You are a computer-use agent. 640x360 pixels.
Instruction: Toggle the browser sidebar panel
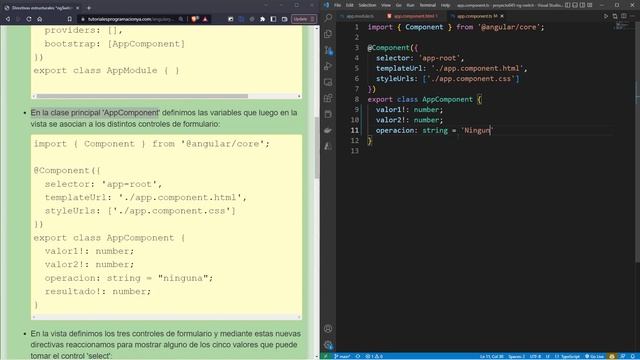tap(273, 19)
